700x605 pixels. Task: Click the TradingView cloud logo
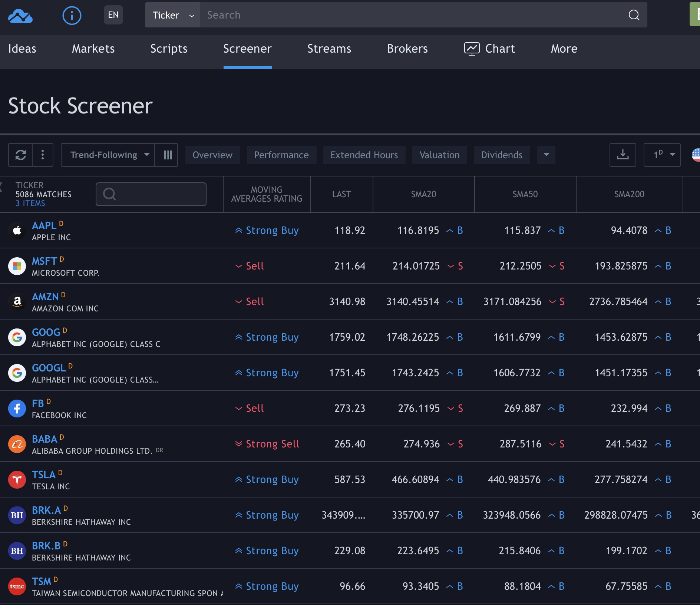point(20,16)
